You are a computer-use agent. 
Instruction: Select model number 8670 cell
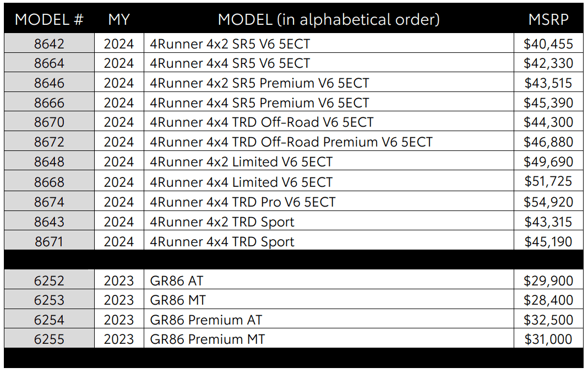tap(49, 122)
